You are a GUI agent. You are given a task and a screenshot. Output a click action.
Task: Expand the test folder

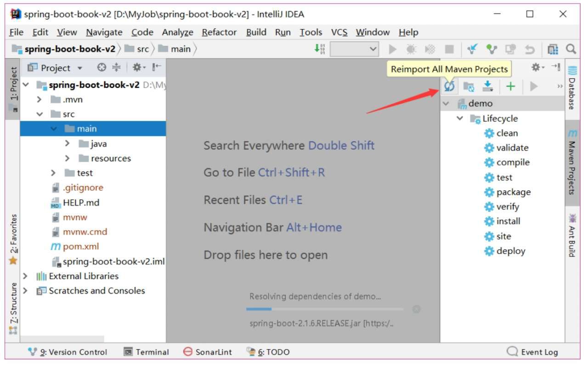53,173
